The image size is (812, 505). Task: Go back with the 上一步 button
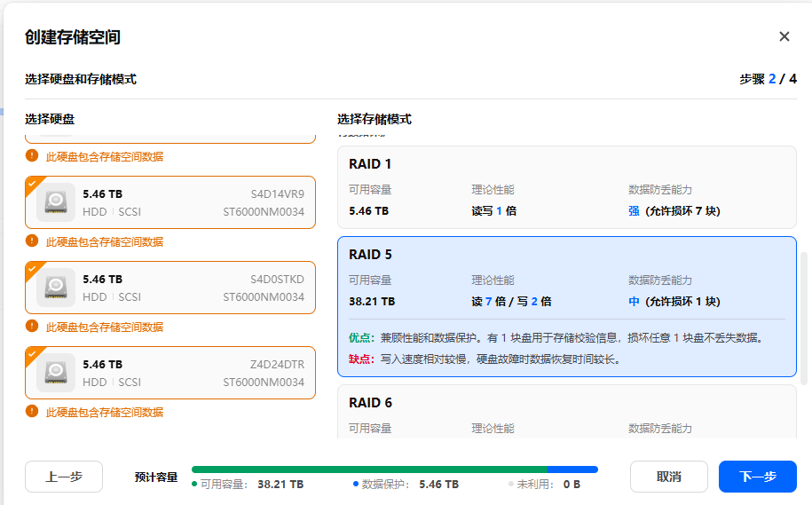pyautogui.click(x=64, y=477)
